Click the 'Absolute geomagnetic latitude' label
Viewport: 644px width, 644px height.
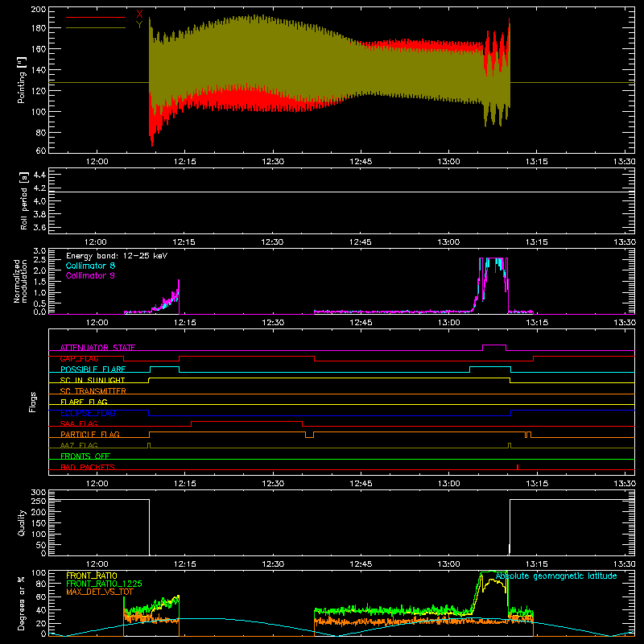click(556, 576)
